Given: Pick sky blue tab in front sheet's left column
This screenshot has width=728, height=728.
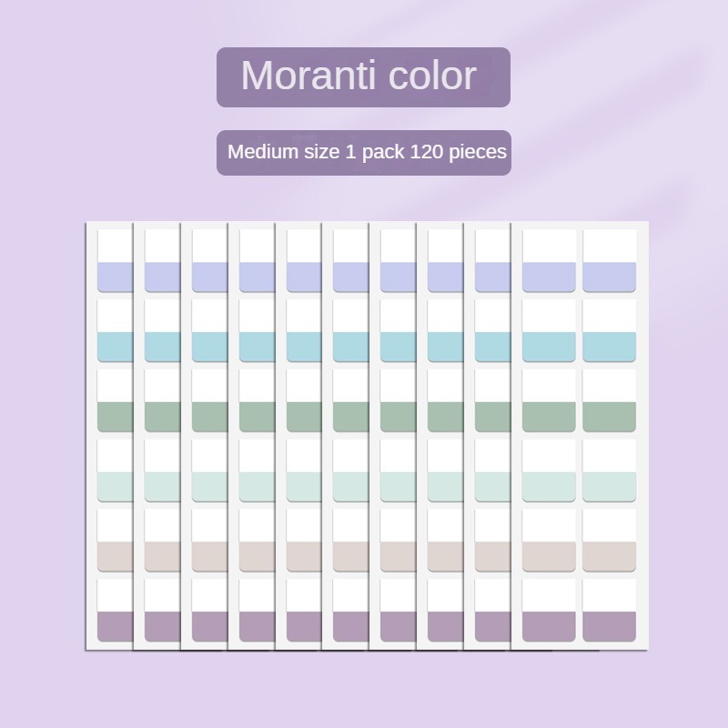Looking at the screenshot, I should coord(549,347).
